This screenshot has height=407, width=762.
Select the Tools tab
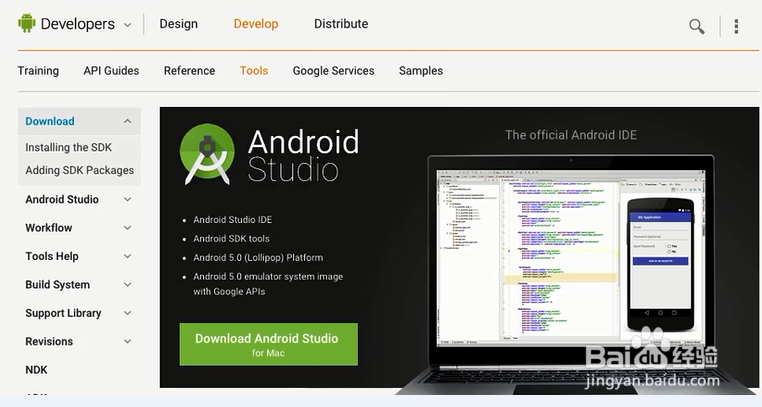tap(254, 71)
